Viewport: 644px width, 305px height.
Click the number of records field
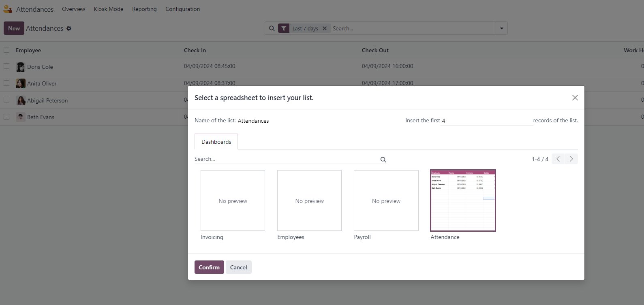[486, 121]
